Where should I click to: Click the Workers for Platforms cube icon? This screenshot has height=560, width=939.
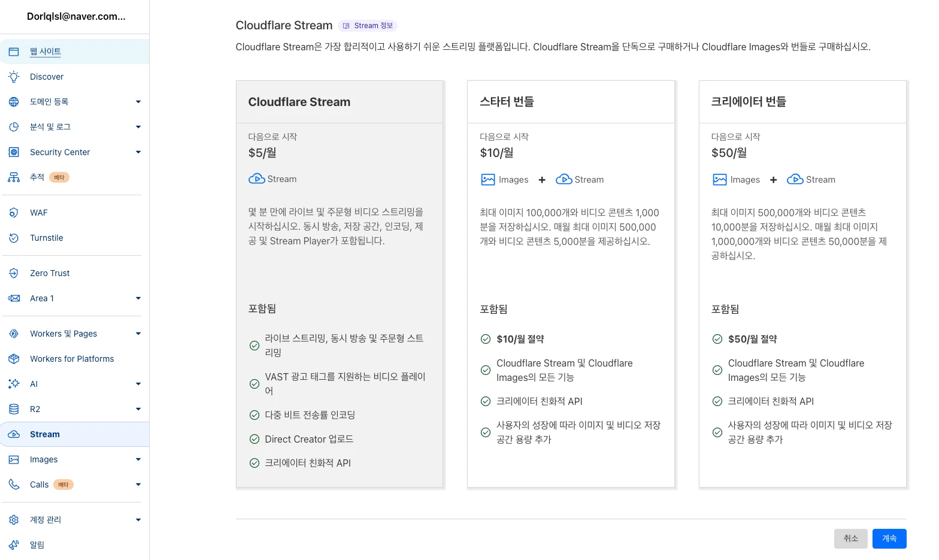[14, 359]
